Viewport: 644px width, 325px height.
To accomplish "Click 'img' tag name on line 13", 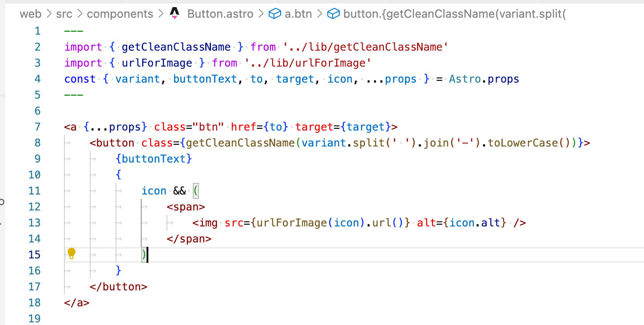I will (208, 223).
